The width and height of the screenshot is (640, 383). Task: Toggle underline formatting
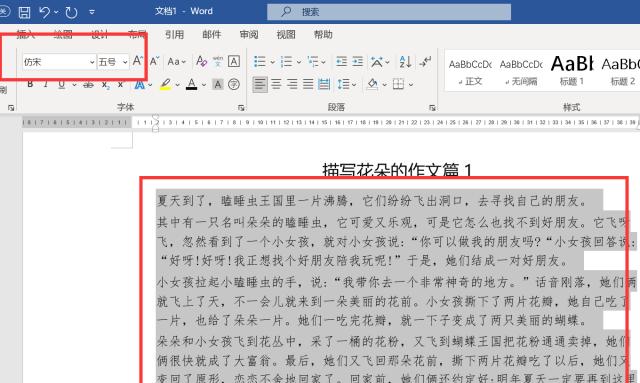click(61, 85)
